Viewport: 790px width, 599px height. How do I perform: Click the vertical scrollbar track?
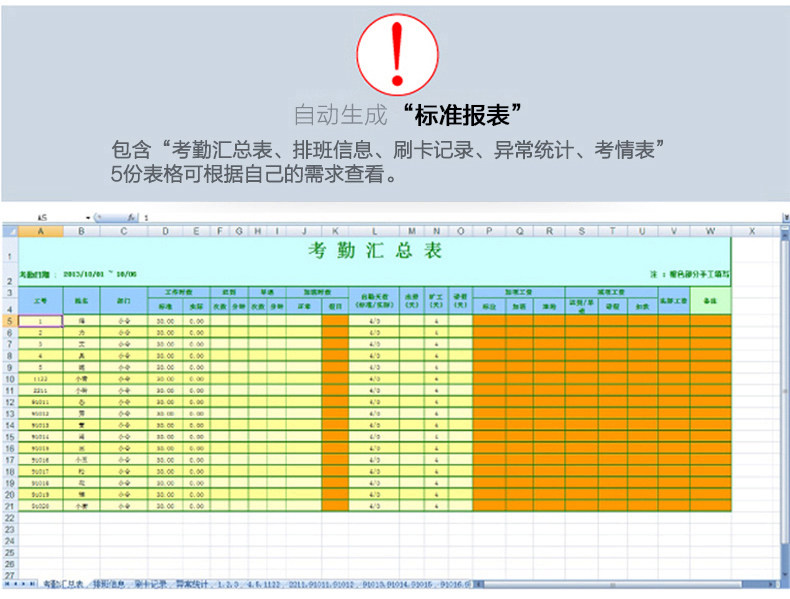tap(785, 403)
